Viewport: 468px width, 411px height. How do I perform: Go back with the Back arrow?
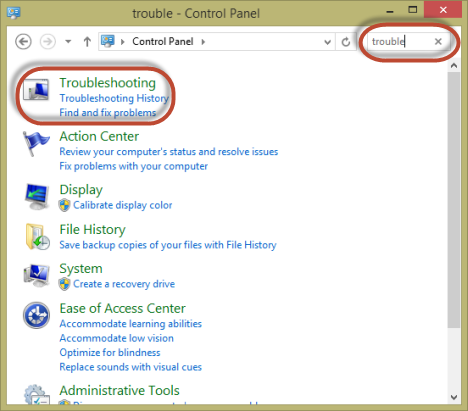coord(23,42)
